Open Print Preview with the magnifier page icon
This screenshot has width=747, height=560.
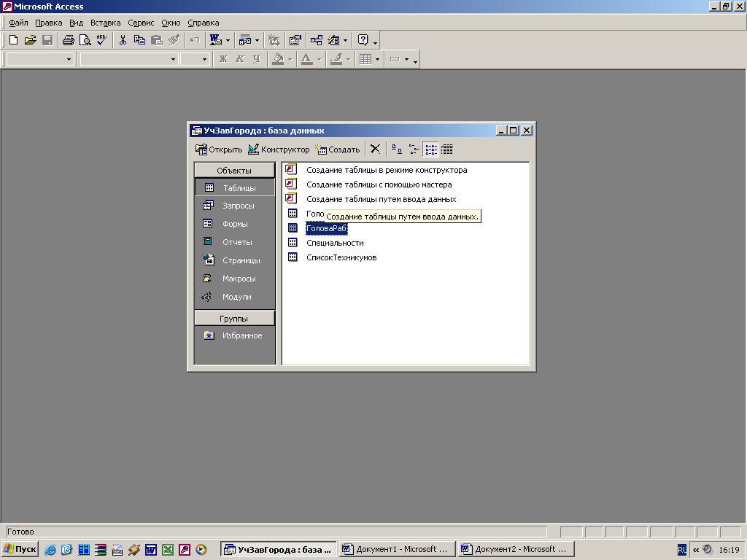click(x=85, y=41)
